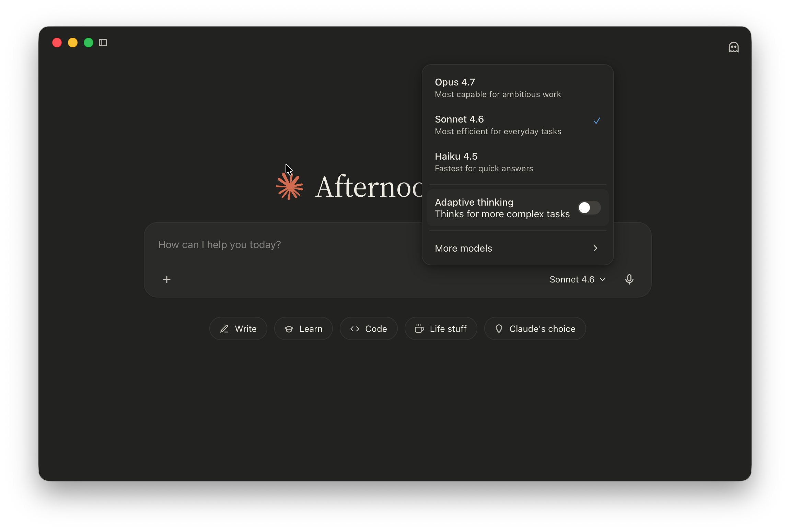Select Sonnet 4.6 model option

coord(518,125)
